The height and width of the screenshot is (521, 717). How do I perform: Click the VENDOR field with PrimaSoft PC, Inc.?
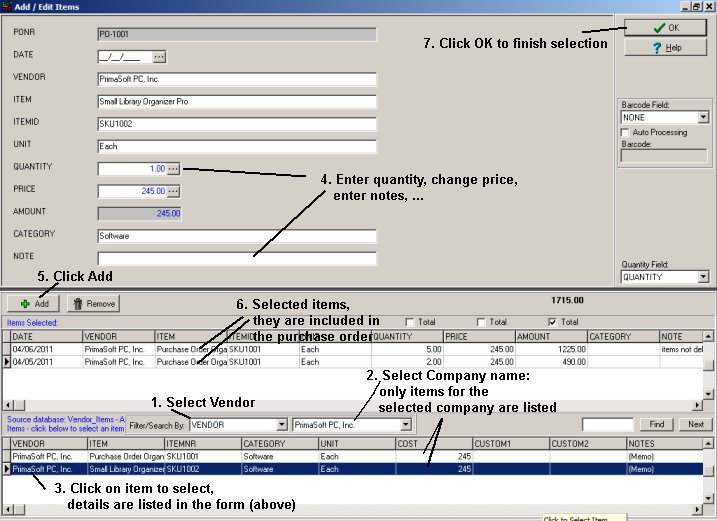pyautogui.click(x=237, y=79)
